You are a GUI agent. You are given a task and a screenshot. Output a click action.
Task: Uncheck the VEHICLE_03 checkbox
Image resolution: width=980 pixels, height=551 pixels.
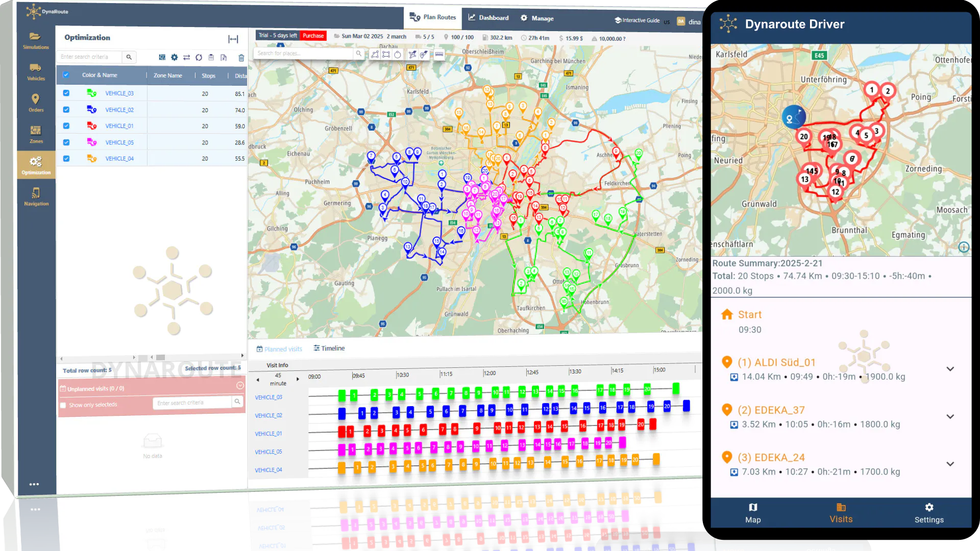(x=66, y=93)
